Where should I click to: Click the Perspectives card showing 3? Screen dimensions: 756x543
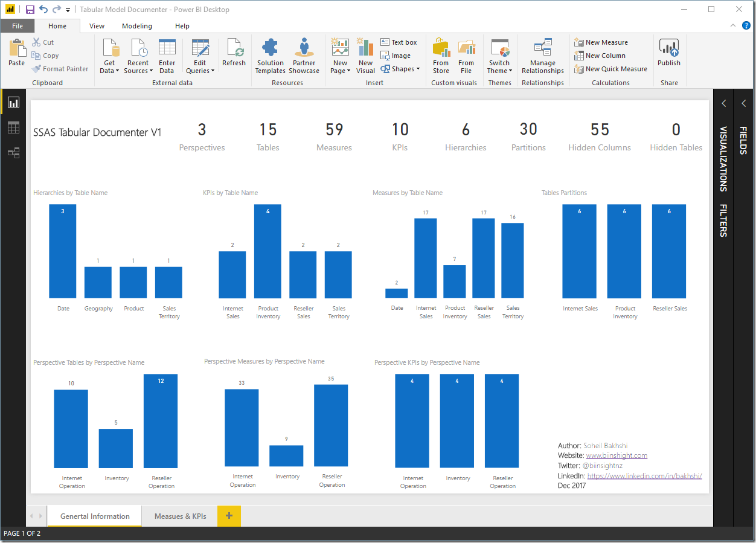[x=202, y=137]
